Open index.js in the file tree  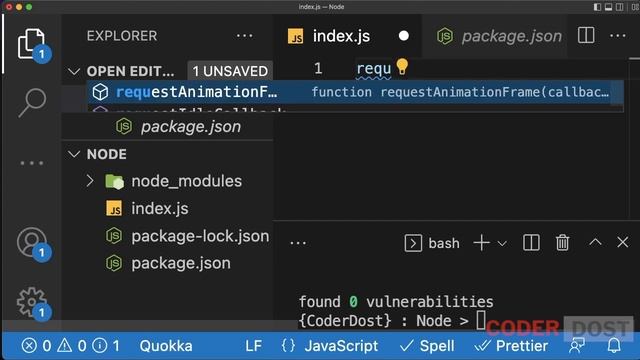(160, 209)
